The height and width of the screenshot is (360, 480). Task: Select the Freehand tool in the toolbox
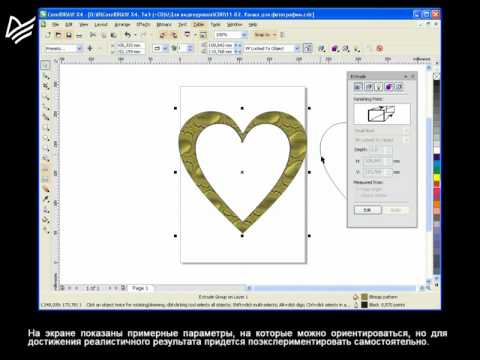pos(45,107)
